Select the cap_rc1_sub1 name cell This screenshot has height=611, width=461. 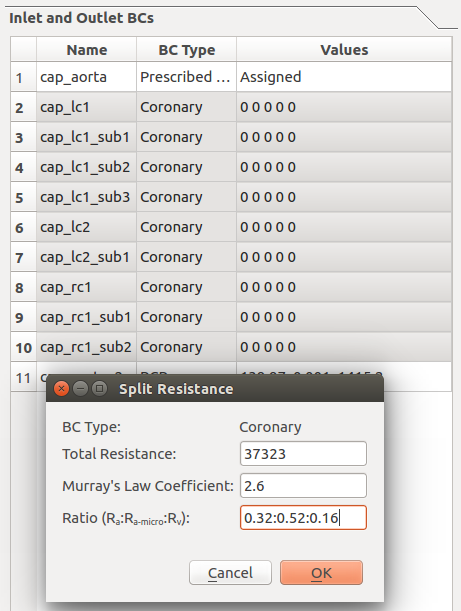pos(87,317)
